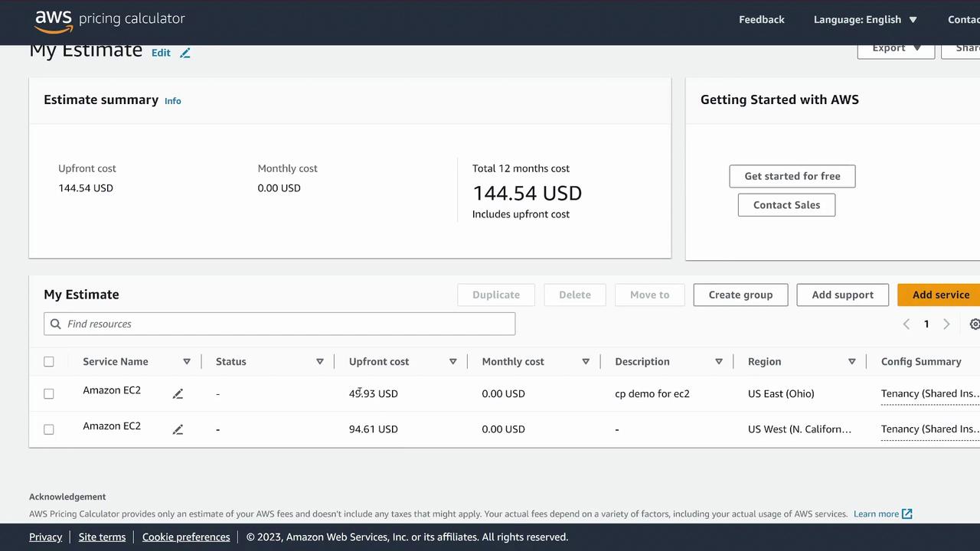Sort by Monthly cost column arrow

[x=586, y=361]
